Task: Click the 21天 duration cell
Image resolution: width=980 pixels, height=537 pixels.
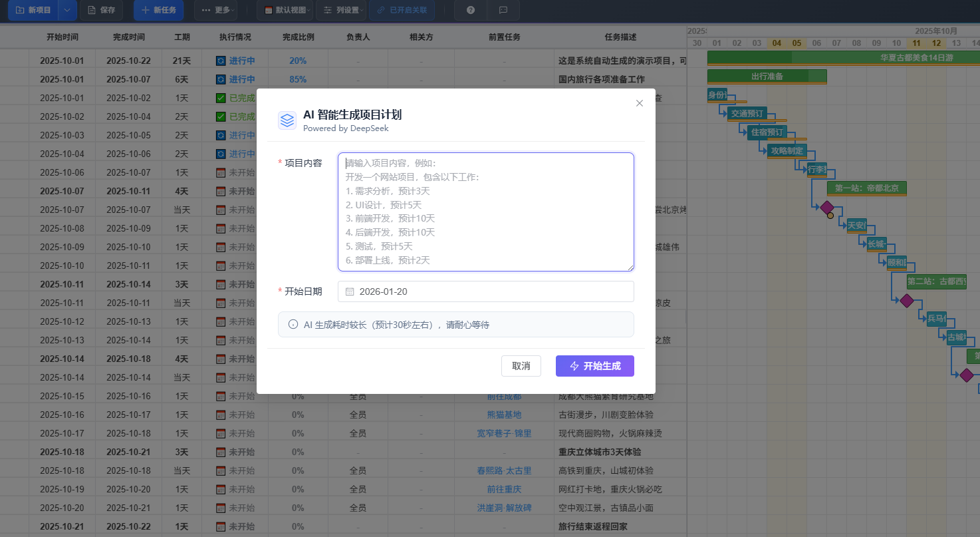Action: pos(182,61)
